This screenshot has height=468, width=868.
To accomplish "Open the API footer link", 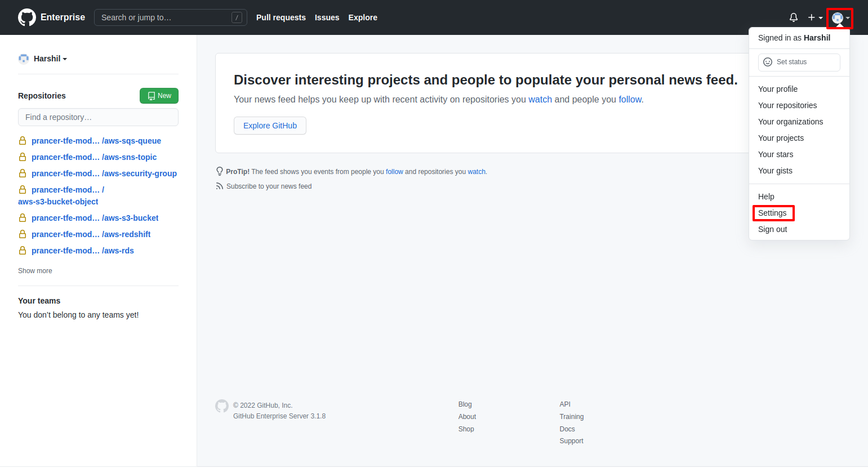I will point(565,404).
